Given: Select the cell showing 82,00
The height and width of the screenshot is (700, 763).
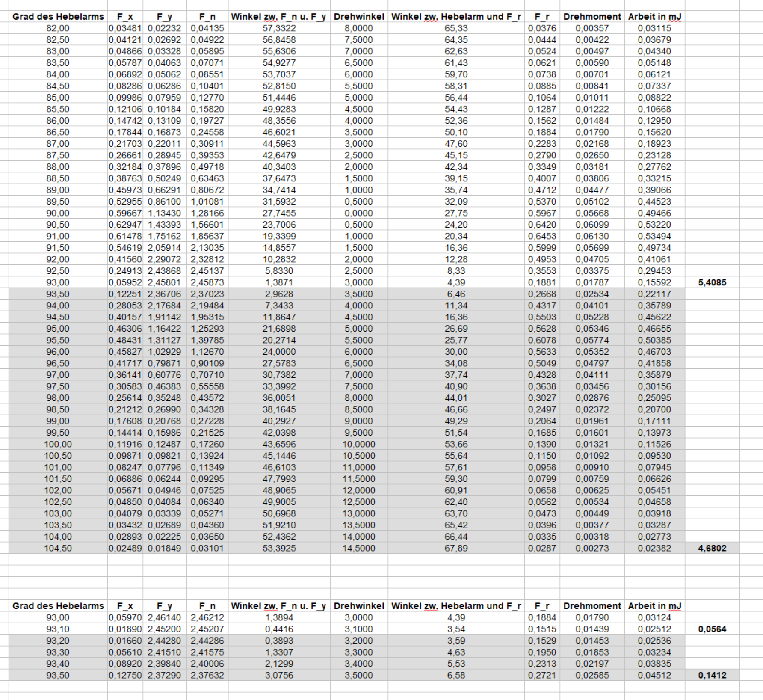Looking at the screenshot, I should (58, 28).
